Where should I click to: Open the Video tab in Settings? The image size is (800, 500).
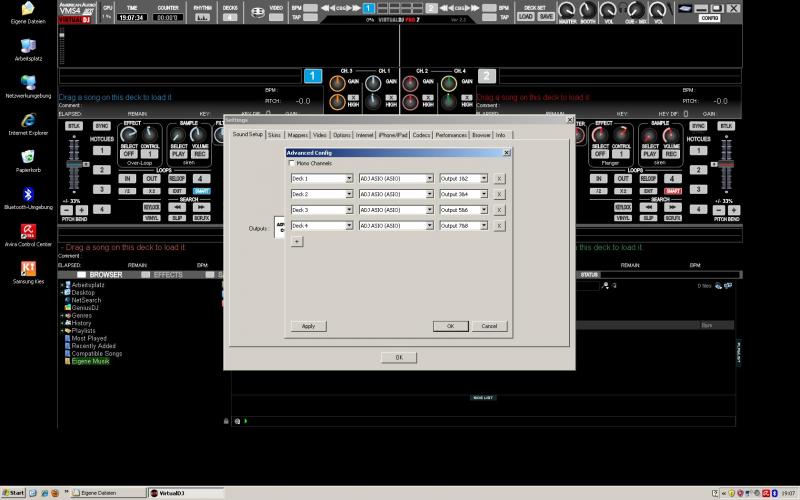(x=319, y=135)
